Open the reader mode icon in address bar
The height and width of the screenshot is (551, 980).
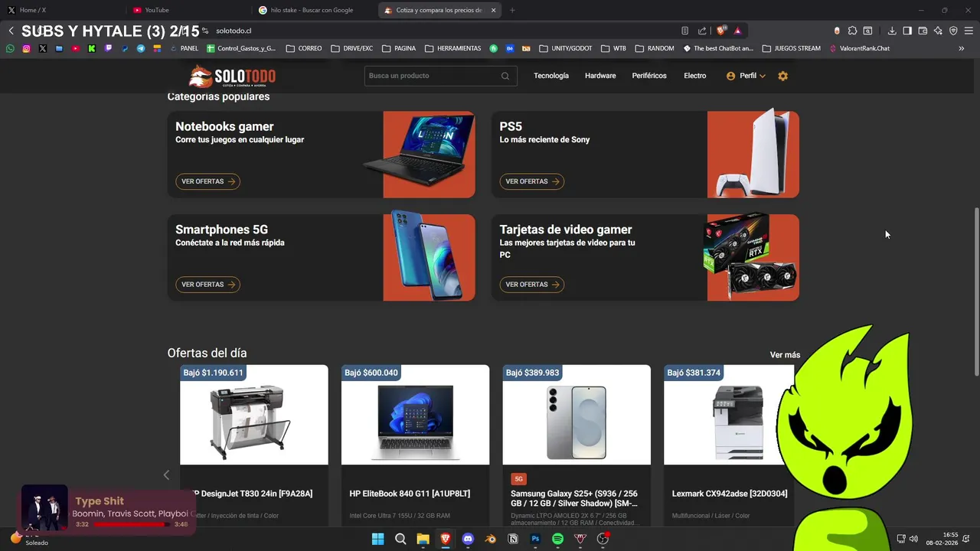coord(684,31)
